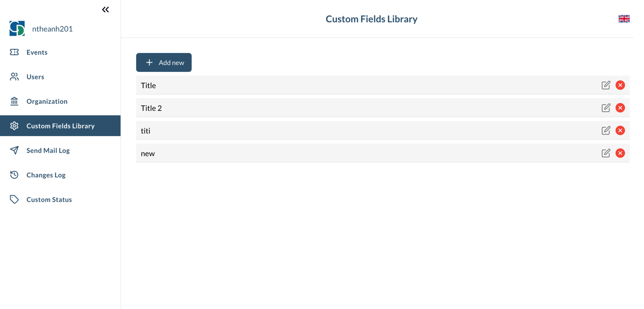This screenshot has width=644, height=309.
Task: Edit the titi custom field
Action: (606, 130)
